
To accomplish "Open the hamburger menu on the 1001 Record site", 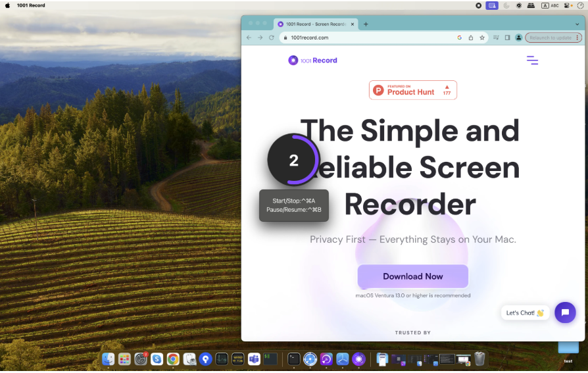I will click(532, 60).
